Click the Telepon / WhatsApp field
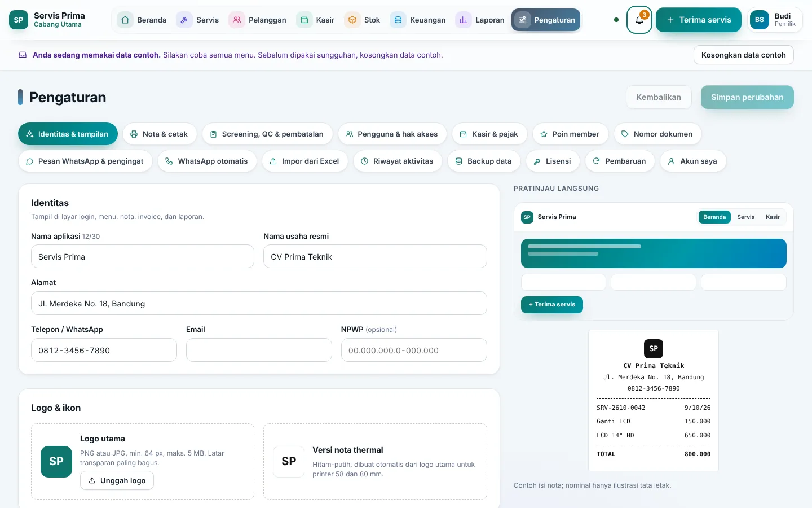The height and width of the screenshot is (508, 812). (104, 350)
